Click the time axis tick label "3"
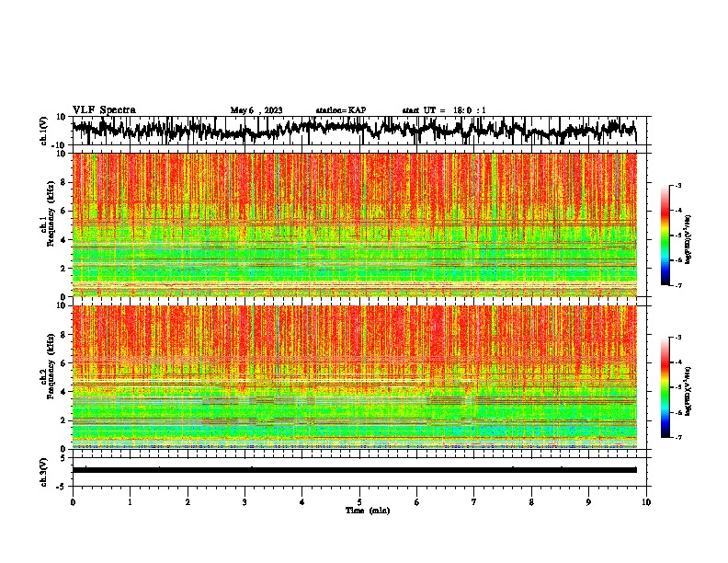The height and width of the screenshot is (563, 728). click(x=245, y=502)
